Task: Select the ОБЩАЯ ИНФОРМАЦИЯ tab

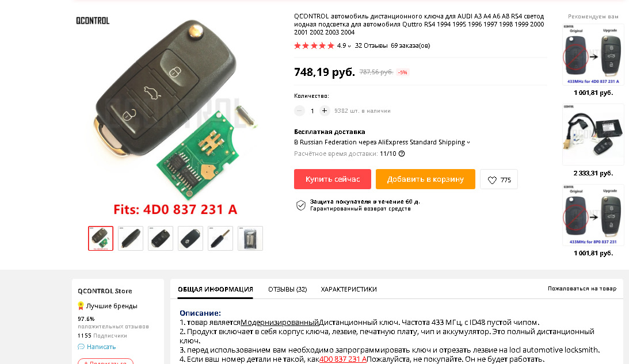Action: (x=215, y=289)
